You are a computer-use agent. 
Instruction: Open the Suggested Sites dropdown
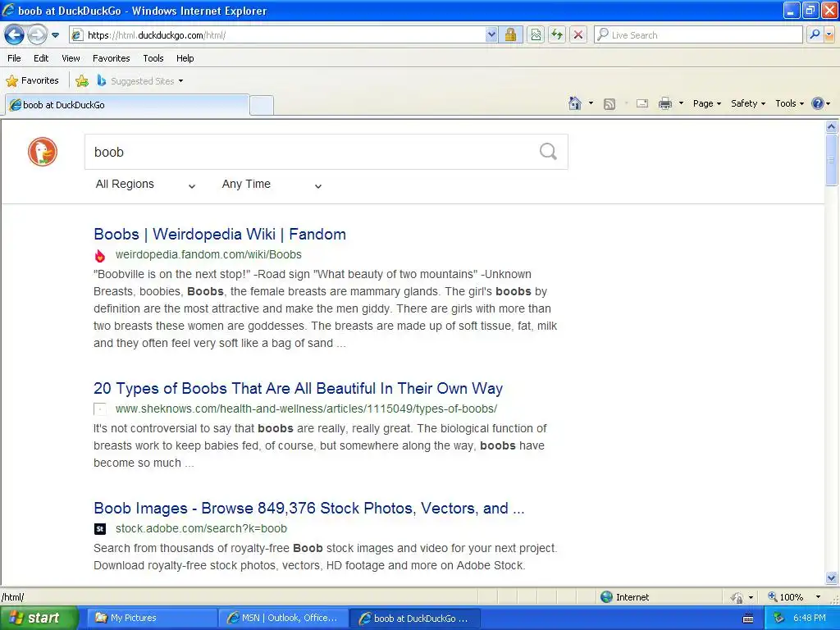pos(140,81)
